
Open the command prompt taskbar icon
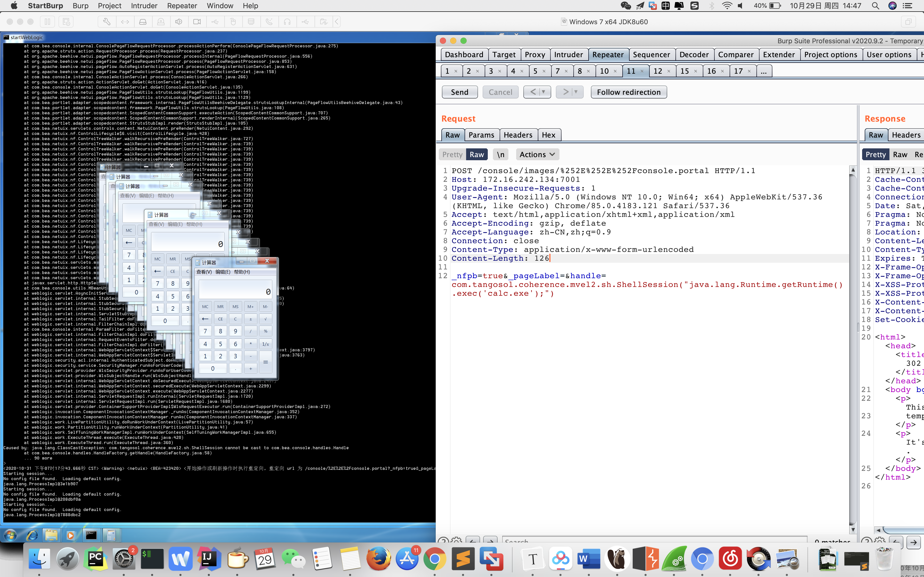click(x=91, y=536)
